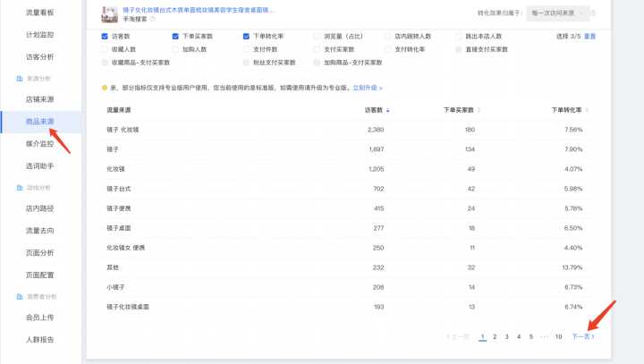This screenshot has height=364, width=644.
Task: Click the info icon next to 手淘搜索
Action: point(153,19)
